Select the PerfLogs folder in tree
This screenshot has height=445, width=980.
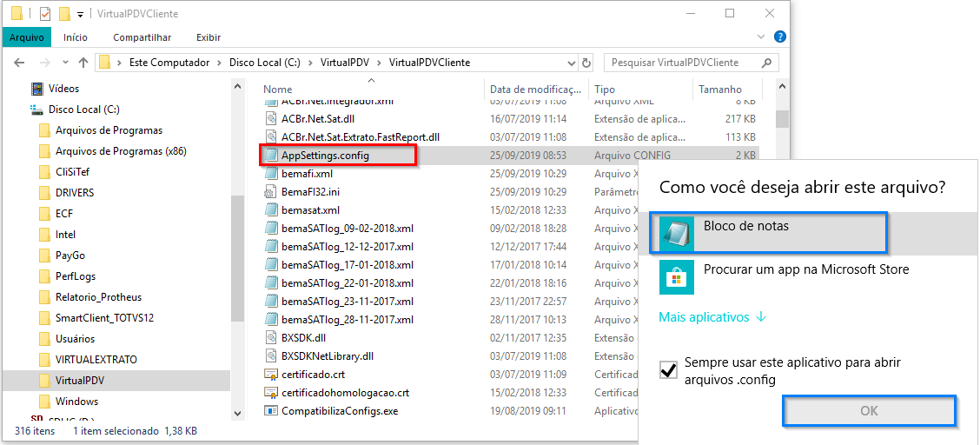(x=76, y=276)
